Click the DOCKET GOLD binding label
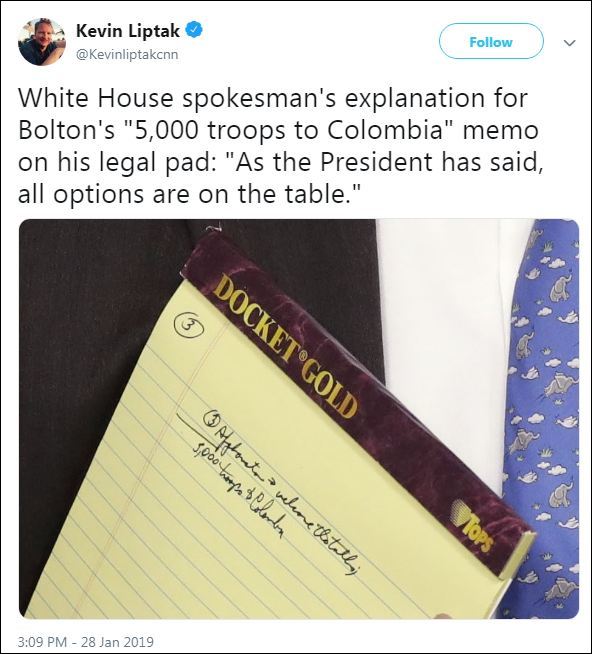This screenshot has width=592, height=654. coord(288,350)
